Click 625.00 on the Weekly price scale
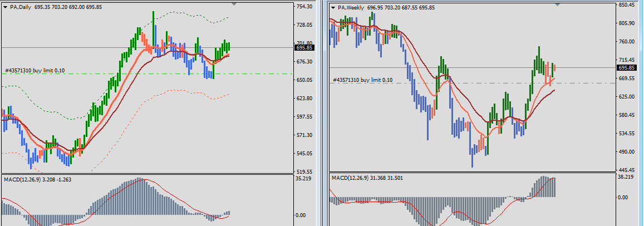 click(627, 97)
